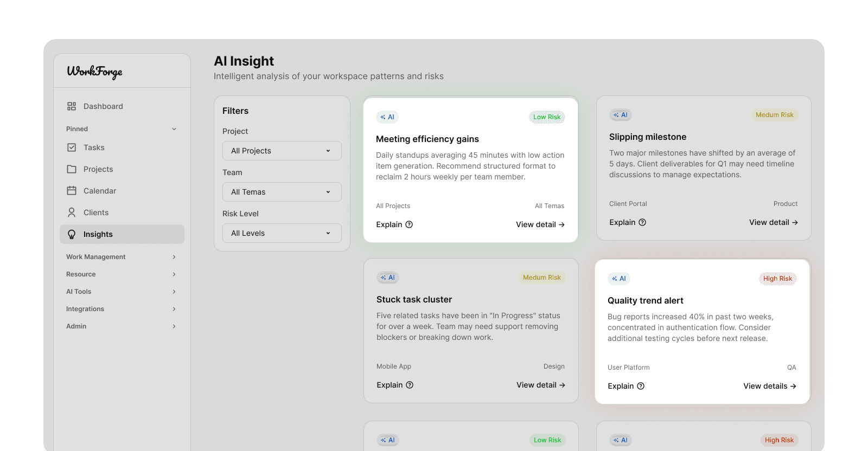Click High Risk badge on the bottom-right card
This screenshot has width=868, height=451.
(x=779, y=440)
